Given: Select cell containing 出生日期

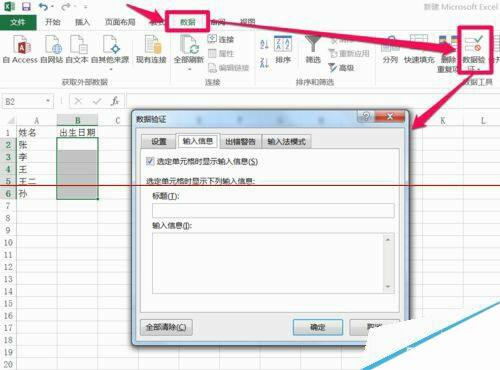Looking at the screenshot, I should (x=77, y=133).
